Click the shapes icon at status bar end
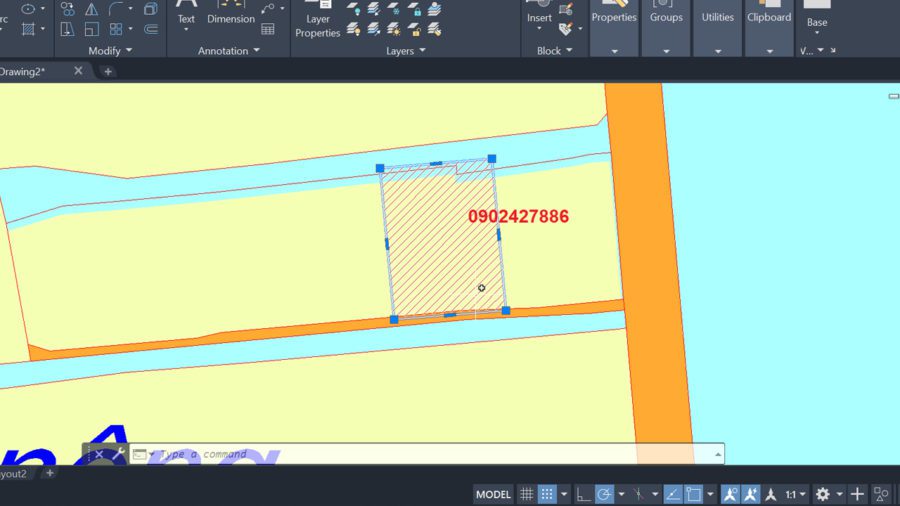Screen dimensions: 900x506 coord(880,494)
